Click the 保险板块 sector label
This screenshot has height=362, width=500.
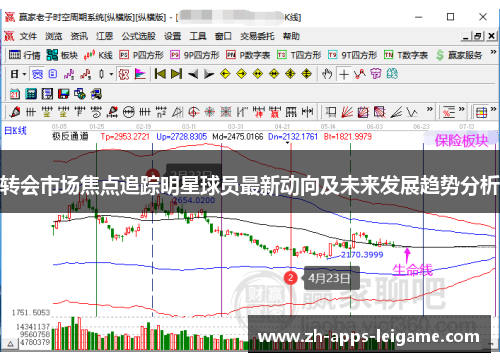point(462,141)
